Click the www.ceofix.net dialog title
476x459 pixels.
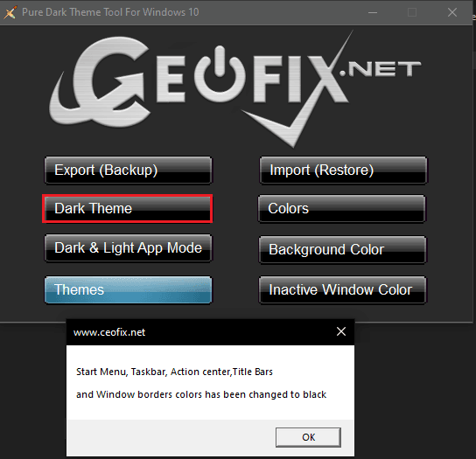point(109,332)
